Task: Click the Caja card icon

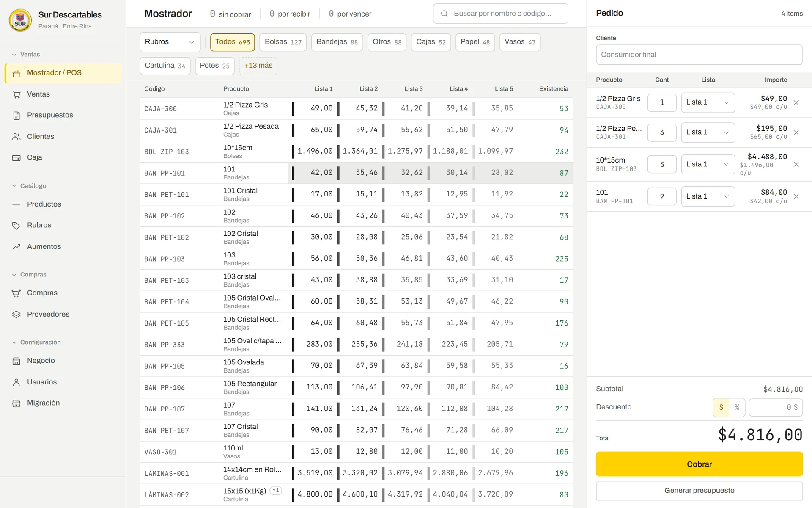Action: coord(16,158)
